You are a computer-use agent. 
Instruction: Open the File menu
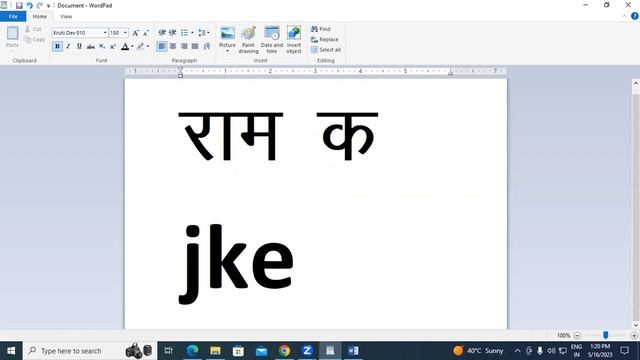(x=13, y=16)
